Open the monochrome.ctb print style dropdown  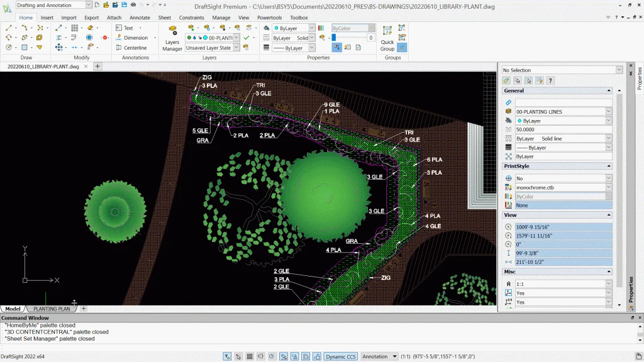tap(608, 187)
